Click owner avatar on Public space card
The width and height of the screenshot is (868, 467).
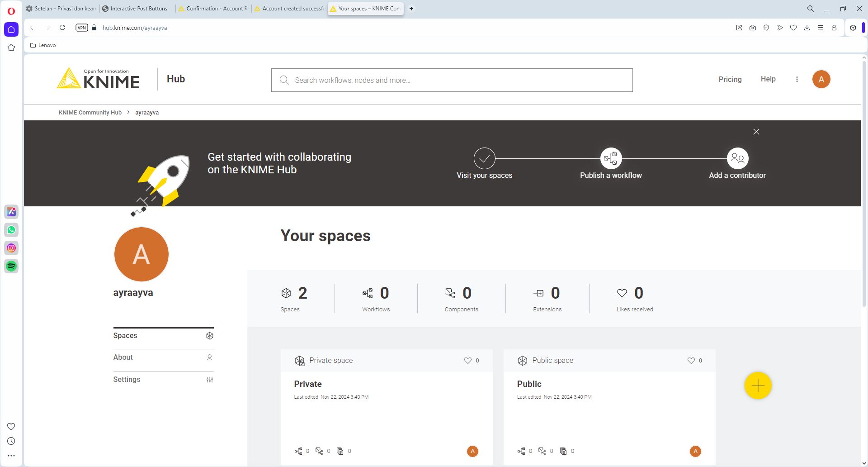(x=695, y=451)
